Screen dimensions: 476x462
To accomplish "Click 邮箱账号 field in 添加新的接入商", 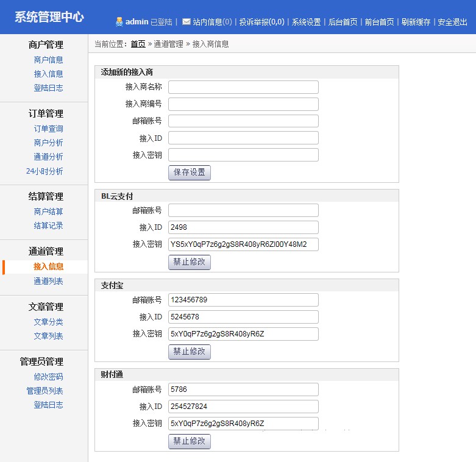I will (x=243, y=121).
